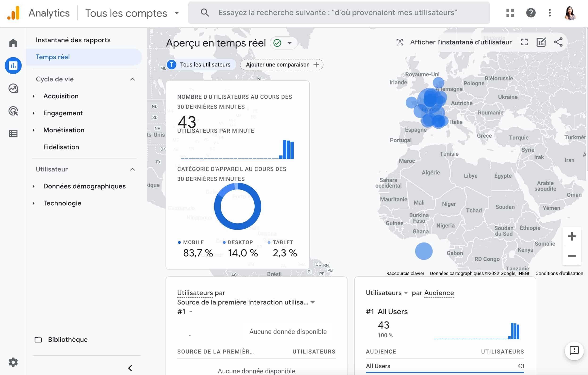This screenshot has width=588, height=375.
Task: Click the share report icon
Action: (x=558, y=42)
